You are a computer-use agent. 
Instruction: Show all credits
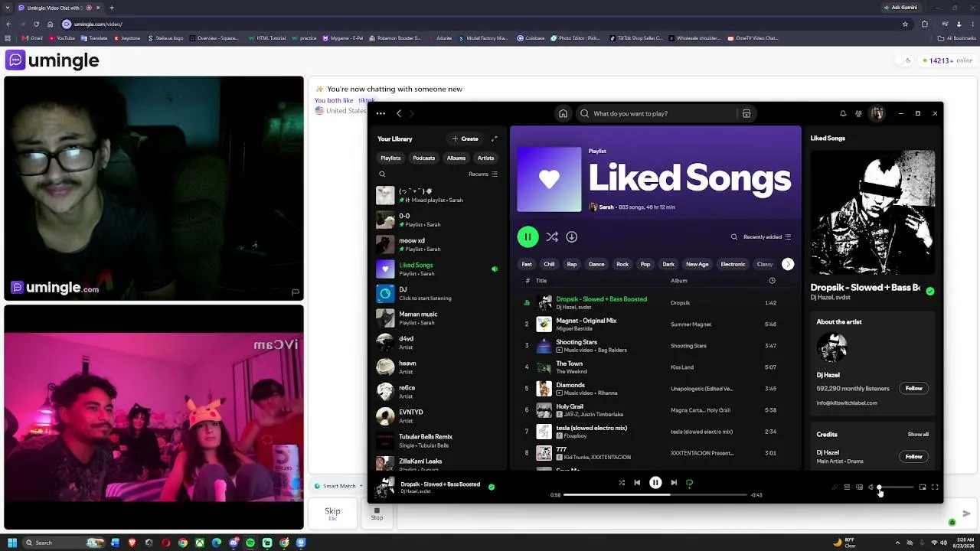click(x=918, y=435)
